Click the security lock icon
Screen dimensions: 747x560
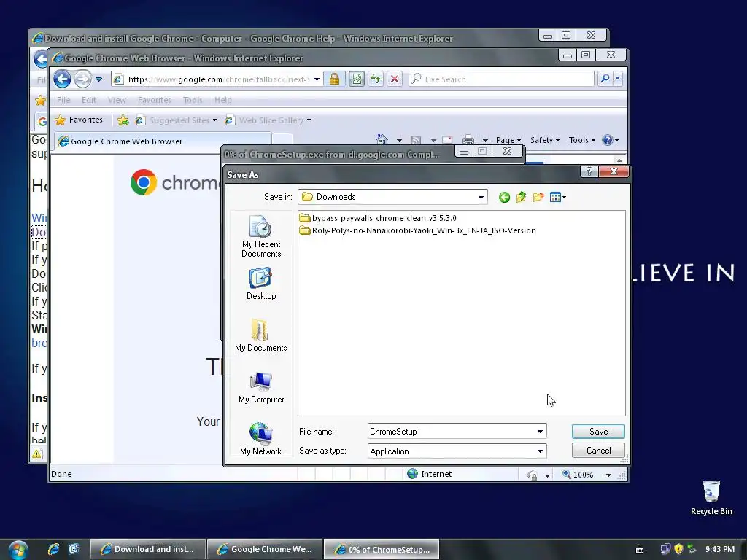334,79
